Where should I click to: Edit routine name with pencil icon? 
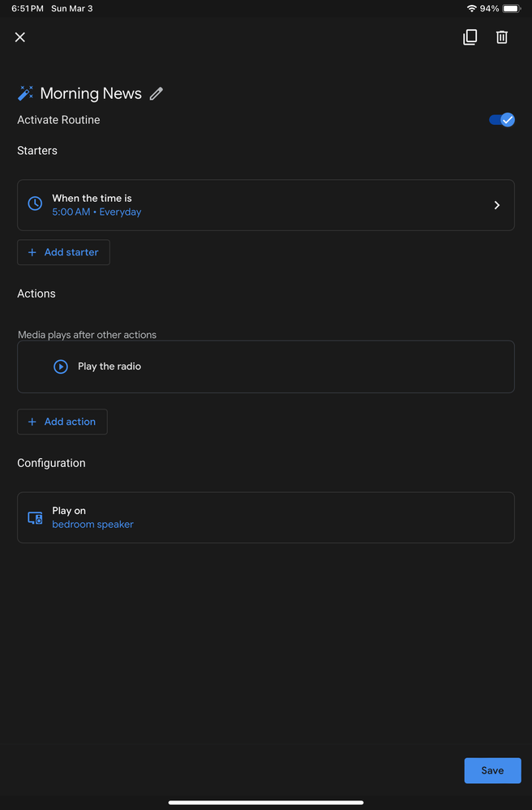coord(157,93)
